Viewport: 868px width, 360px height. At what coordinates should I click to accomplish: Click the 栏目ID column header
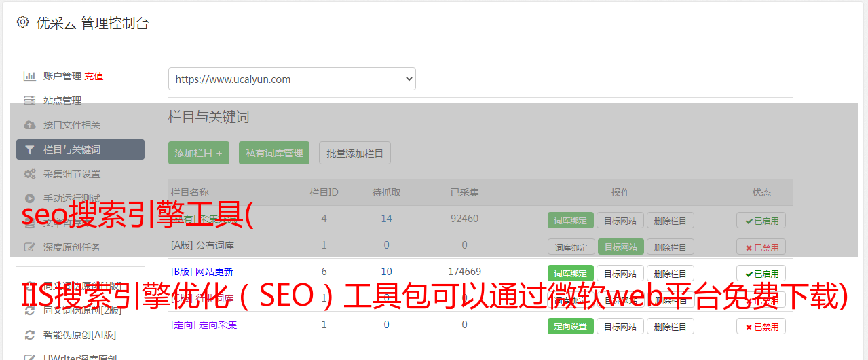click(x=324, y=192)
